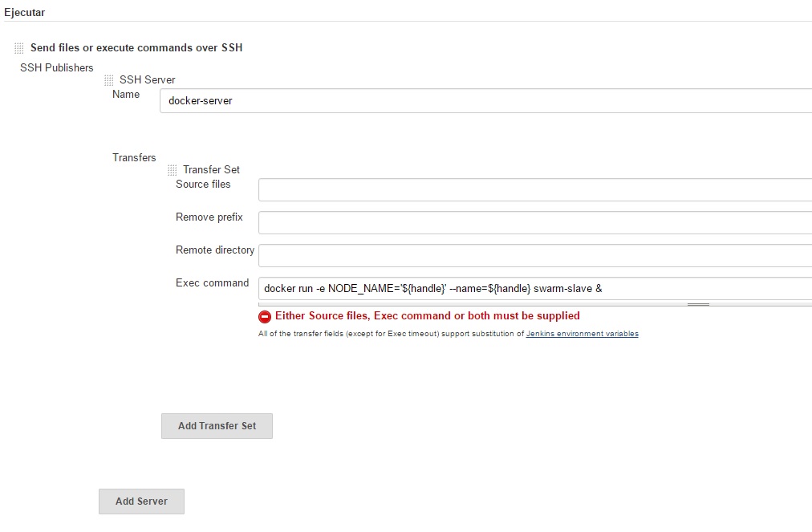Open the Jenkins environment variables link
Screen dimensions: 812x532
tap(582, 334)
